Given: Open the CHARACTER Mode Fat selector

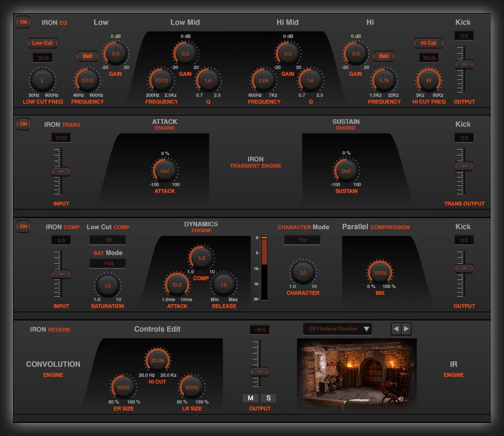Looking at the screenshot, I should (x=303, y=240).
